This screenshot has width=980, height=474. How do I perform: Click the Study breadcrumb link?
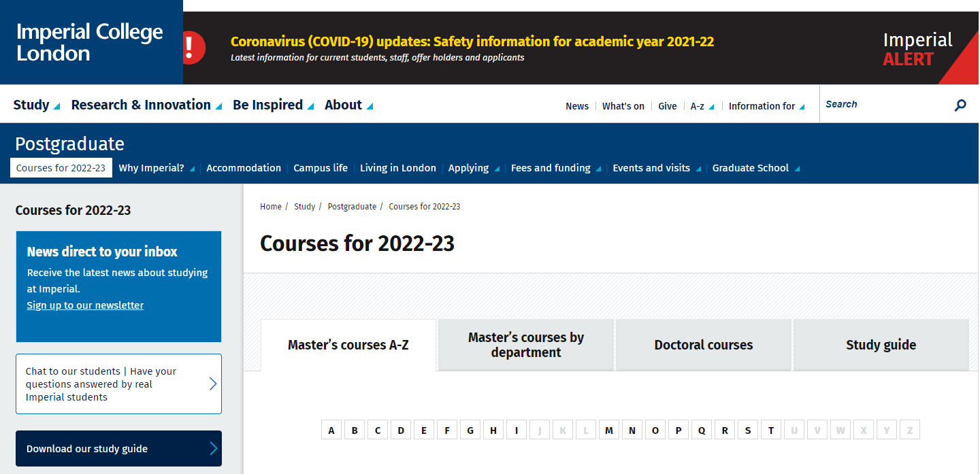(x=304, y=207)
